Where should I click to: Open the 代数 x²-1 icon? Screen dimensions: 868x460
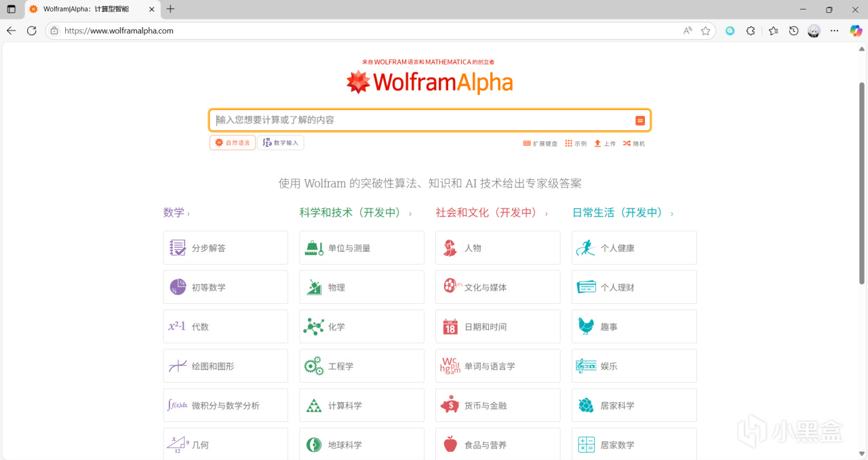coord(177,326)
